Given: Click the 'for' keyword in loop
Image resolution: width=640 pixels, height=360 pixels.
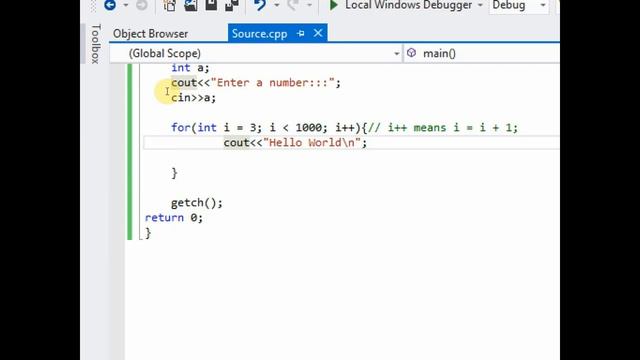Looking at the screenshot, I should (181, 128).
